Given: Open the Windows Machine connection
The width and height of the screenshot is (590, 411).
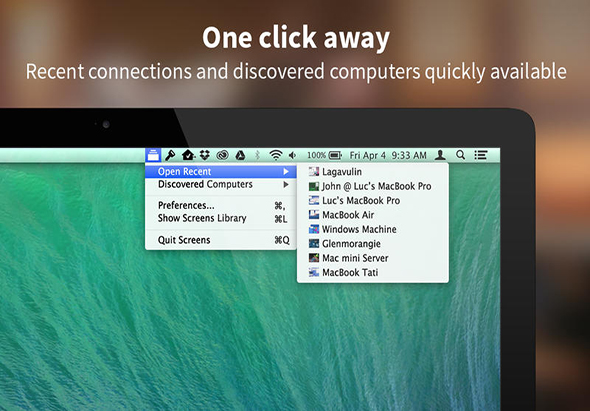Looking at the screenshot, I should point(373,229).
